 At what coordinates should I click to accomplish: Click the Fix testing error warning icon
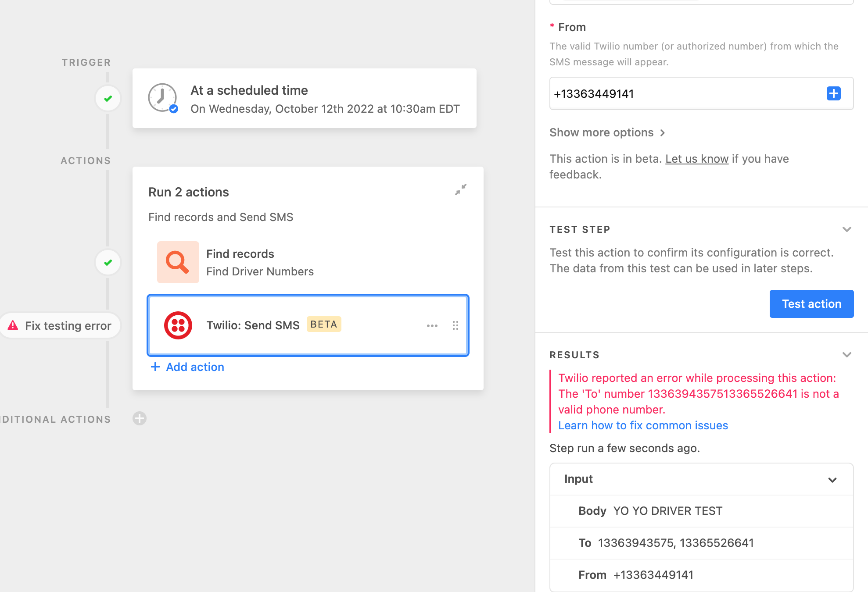click(x=13, y=325)
